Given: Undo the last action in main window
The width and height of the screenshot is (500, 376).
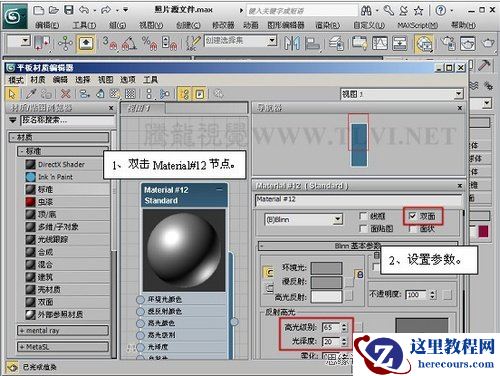Looking at the screenshot, I should (84, 10).
